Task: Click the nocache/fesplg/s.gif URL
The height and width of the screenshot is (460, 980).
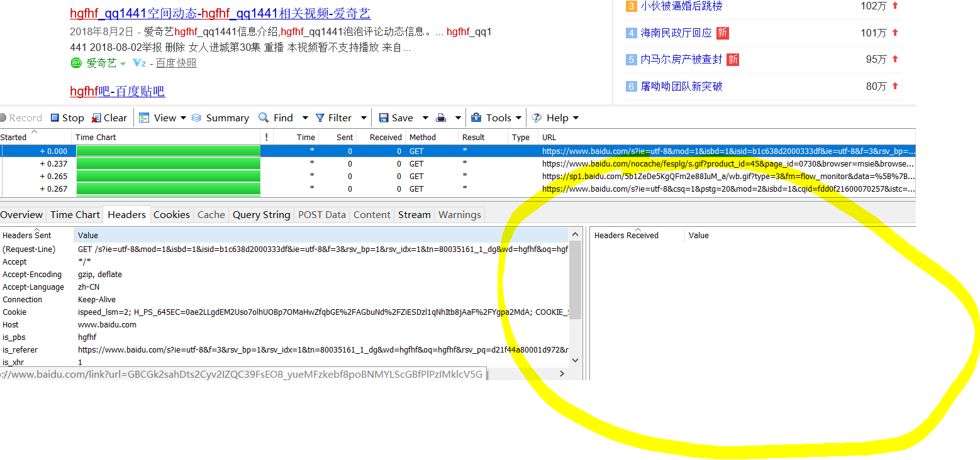Action: 728,163
